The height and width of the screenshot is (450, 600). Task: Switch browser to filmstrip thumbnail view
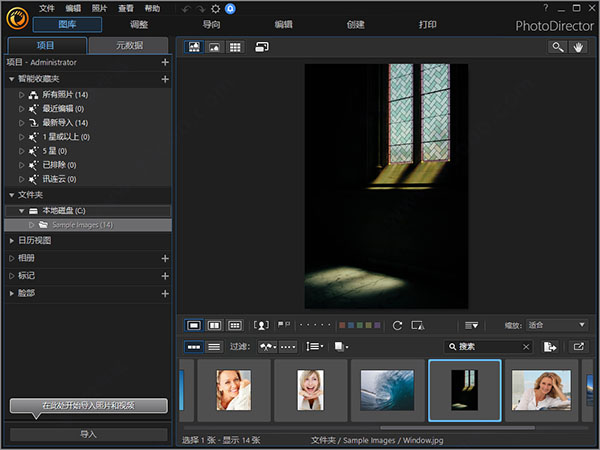pos(194,347)
